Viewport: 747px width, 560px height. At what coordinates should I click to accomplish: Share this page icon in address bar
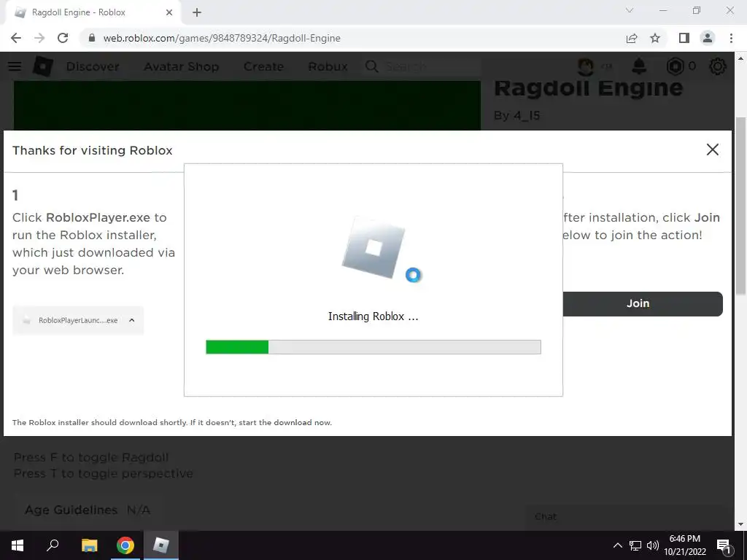coord(632,38)
